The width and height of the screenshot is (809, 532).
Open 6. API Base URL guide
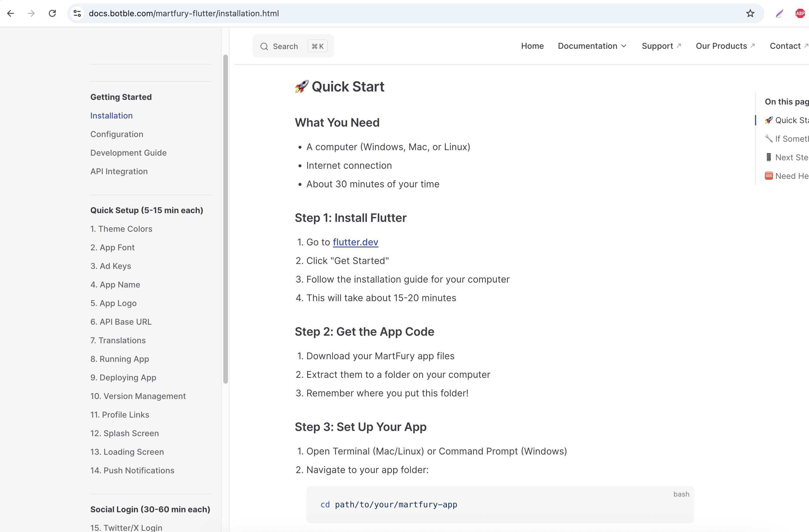tap(121, 321)
